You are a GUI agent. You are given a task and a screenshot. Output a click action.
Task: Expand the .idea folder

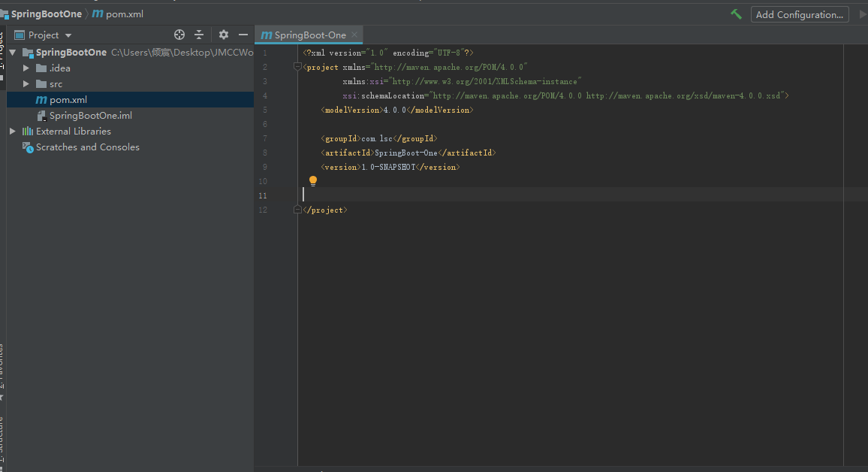pyautogui.click(x=26, y=68)
